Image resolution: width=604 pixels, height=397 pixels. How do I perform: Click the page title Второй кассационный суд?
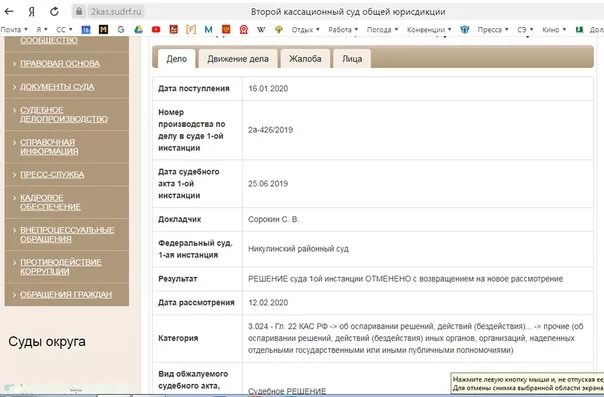click(348, 12)
